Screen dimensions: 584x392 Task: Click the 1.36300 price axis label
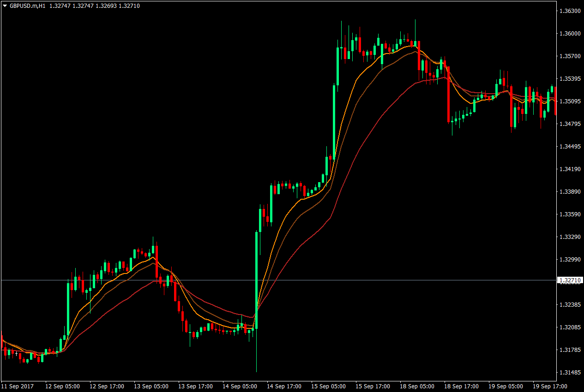(569, 10)
